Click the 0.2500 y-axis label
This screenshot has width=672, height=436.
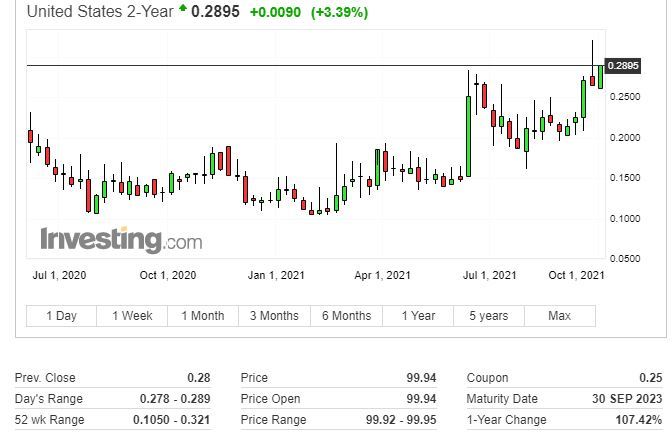pos(625,97)
